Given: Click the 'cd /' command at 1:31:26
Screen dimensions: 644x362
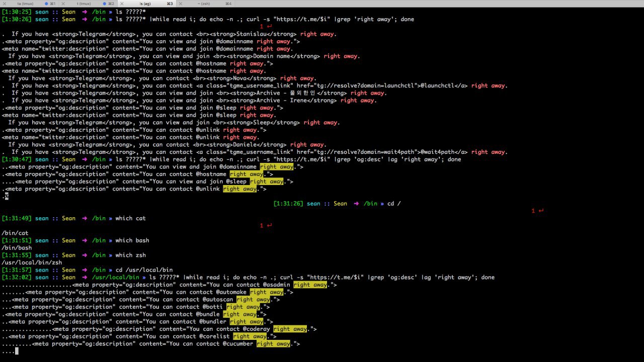Looking at the screenshot, I should point(394,204).
